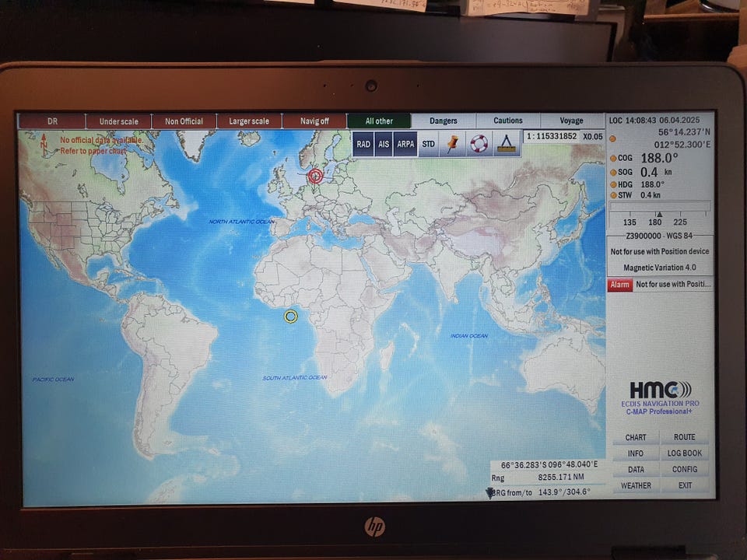
Task: Toggle the AIS targets overlay
Action: pyautogui.click(x=384, y=144)
